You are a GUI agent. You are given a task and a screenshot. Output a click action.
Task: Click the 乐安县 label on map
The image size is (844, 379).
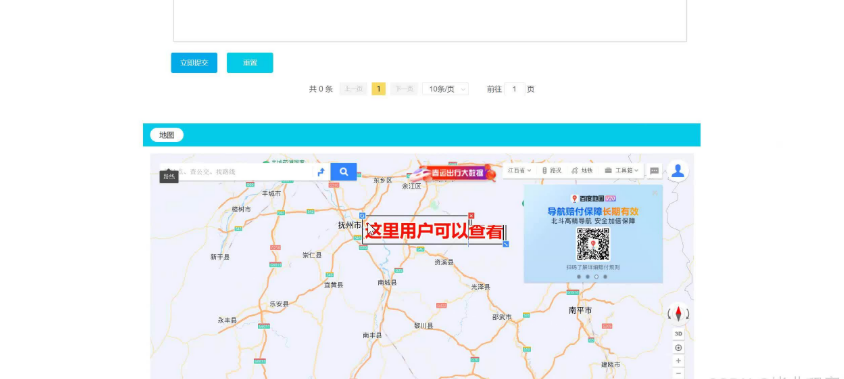point(279,304)
